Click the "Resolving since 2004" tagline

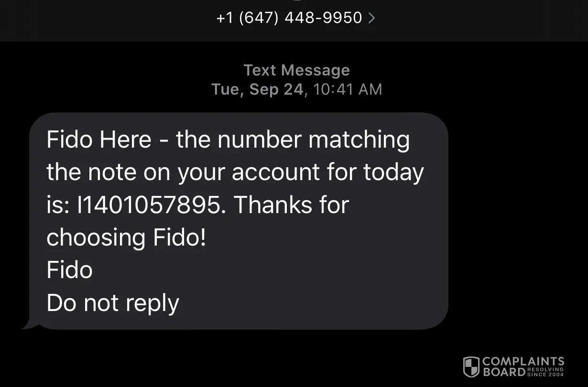pyautogui.click(x=545, y=372)
